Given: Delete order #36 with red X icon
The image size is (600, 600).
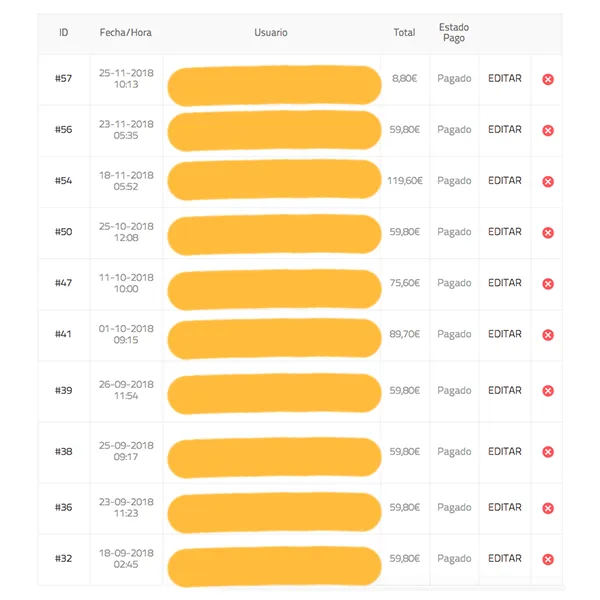Looking at the screenshot, I should pyautogui.click(x=548, y=508).
